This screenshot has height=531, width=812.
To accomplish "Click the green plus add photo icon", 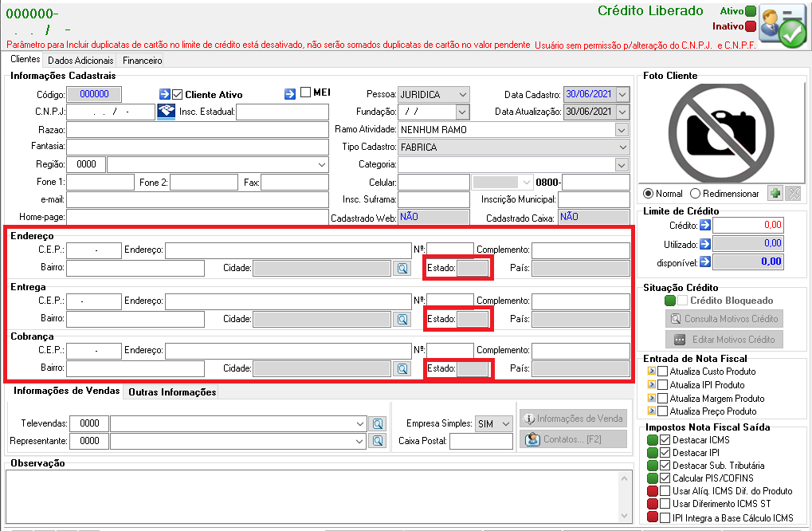I will point(775,193).
